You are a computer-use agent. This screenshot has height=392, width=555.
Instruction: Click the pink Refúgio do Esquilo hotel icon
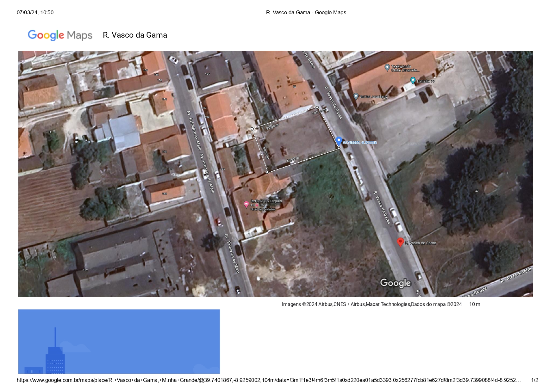(246, 204)
